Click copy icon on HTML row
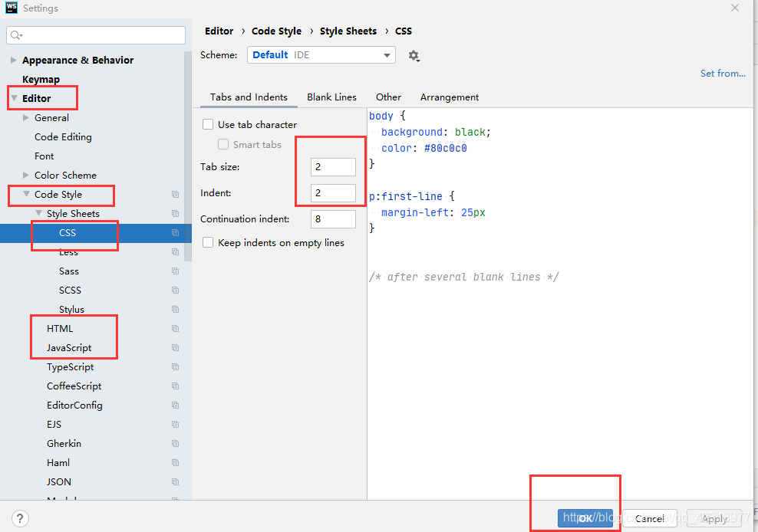Viewport: 758px width, 532px height. 175,329
